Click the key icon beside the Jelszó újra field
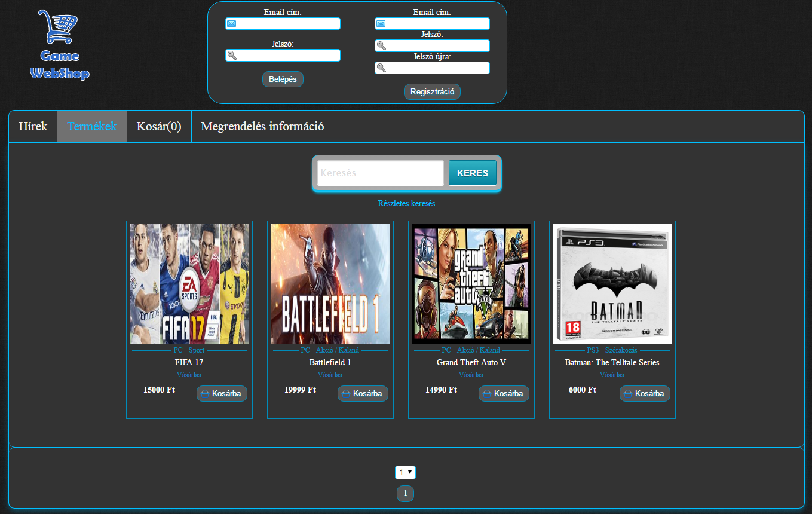812x514 pixels. point(381,68)
